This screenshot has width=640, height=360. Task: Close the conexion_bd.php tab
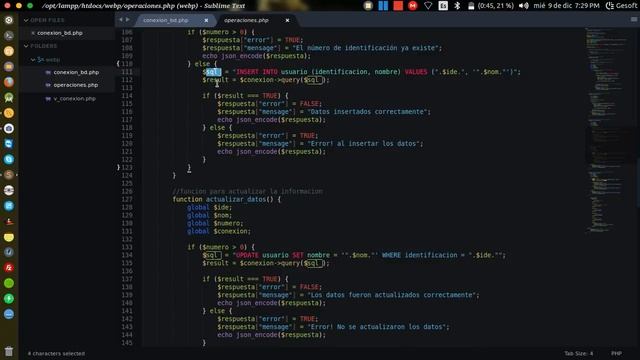point(206,20)
